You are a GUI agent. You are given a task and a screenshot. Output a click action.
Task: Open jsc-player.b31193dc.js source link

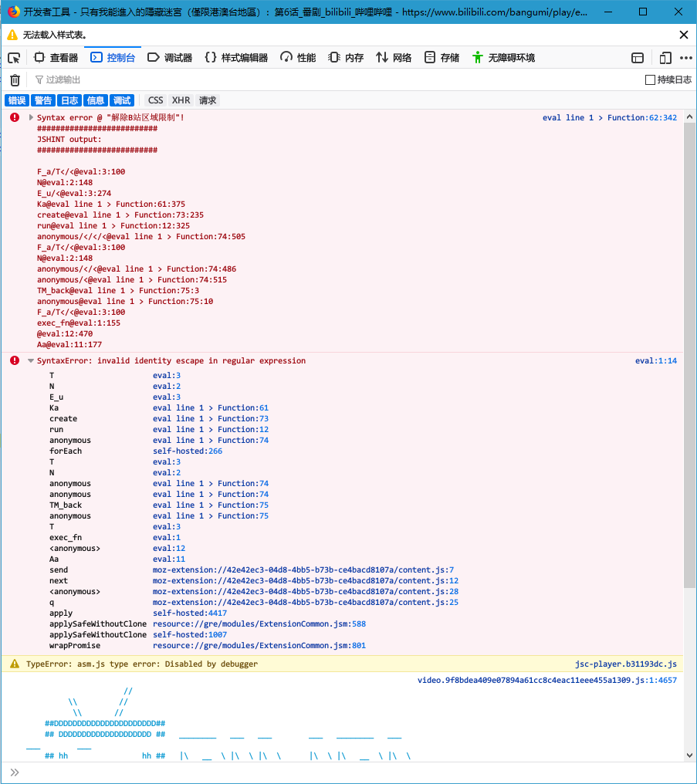[625, 664]
